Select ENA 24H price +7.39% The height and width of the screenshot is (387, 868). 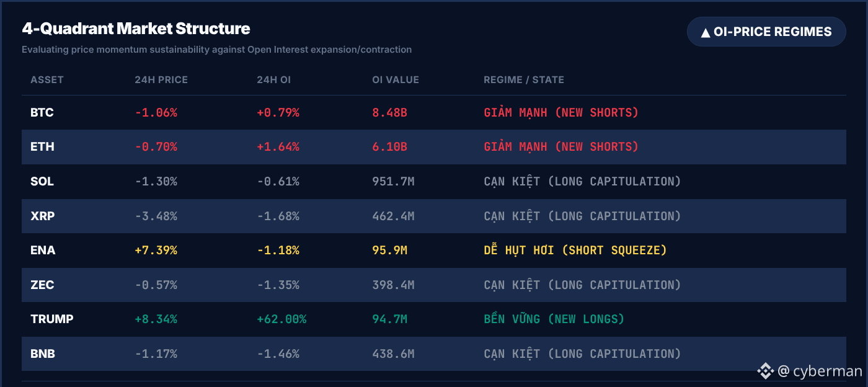click(x=156, y=251)
